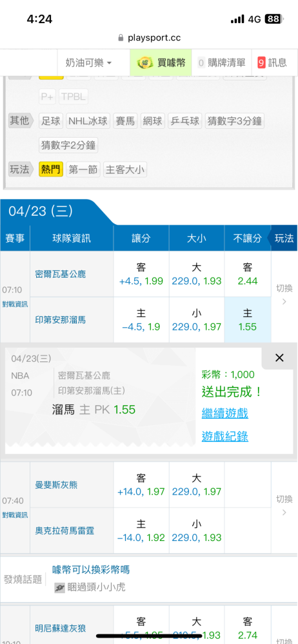
Task: Click the 繼續遊戲 link
Action: (x=224, y=413)
